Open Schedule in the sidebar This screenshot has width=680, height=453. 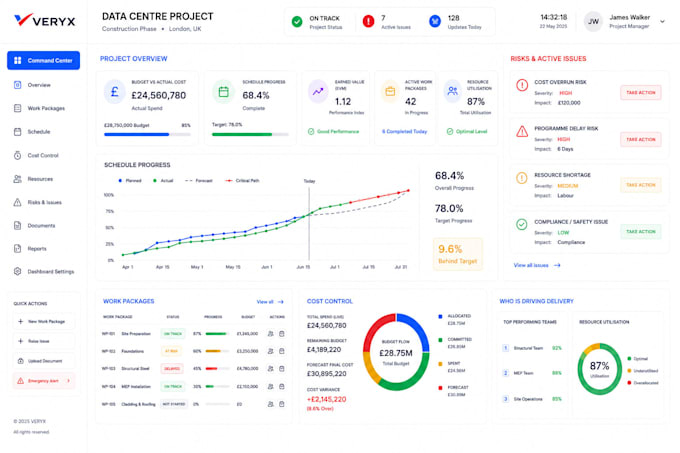39,131
